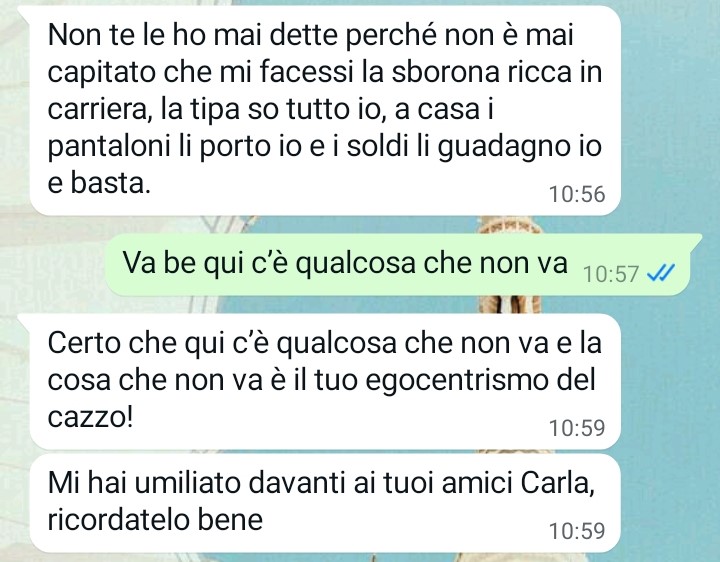Viewport: 720px width, 562px height.
Task: Tap 'qualcosa' in the green sent bubble
Action: 355,264
